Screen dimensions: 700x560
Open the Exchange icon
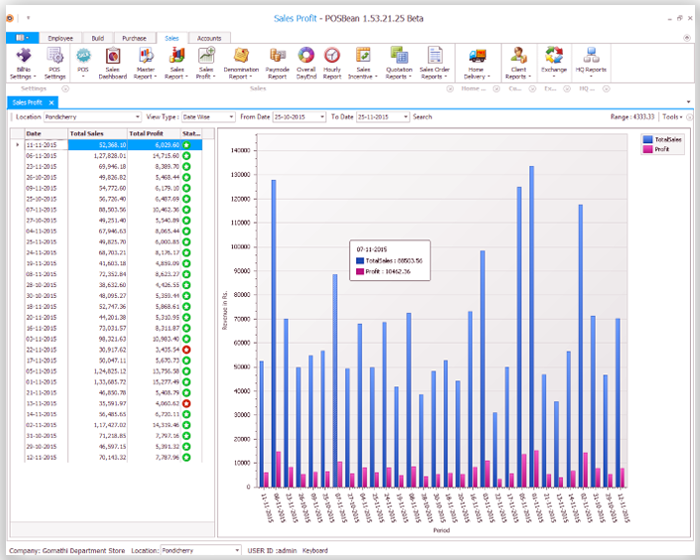pyautogui.click(x=554, y=64)
